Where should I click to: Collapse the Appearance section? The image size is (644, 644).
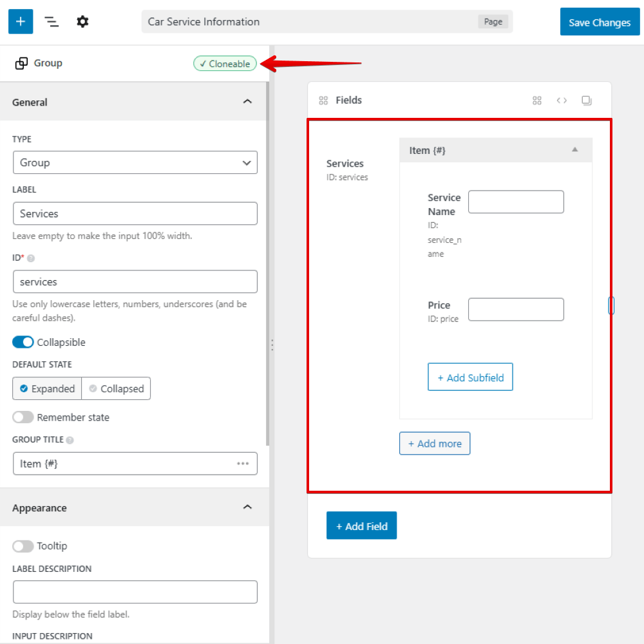tap(247, 507)
